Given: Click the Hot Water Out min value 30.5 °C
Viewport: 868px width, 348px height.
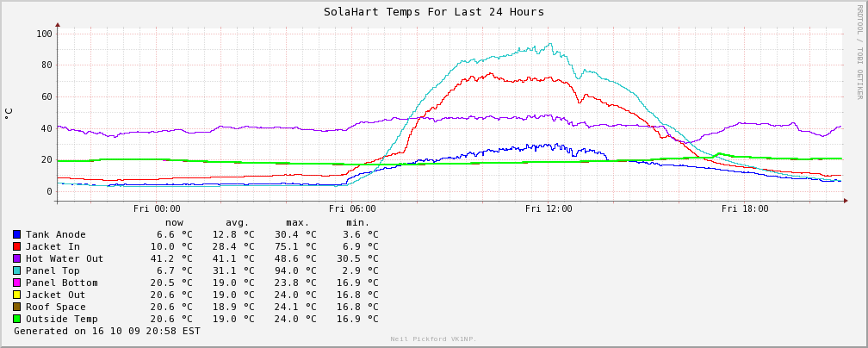Looking at the screenshot, I should [x=357, y=258].
